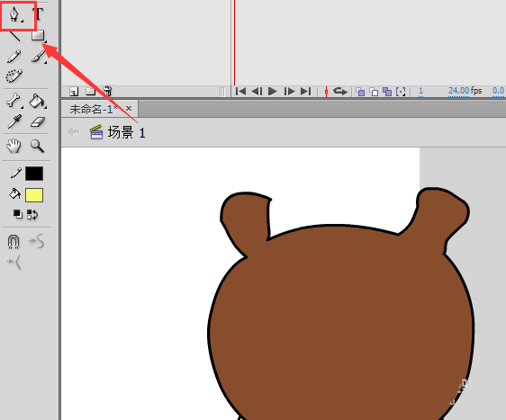
Task: Close the 未命名-1 document tab
Action: pos(129,109)
